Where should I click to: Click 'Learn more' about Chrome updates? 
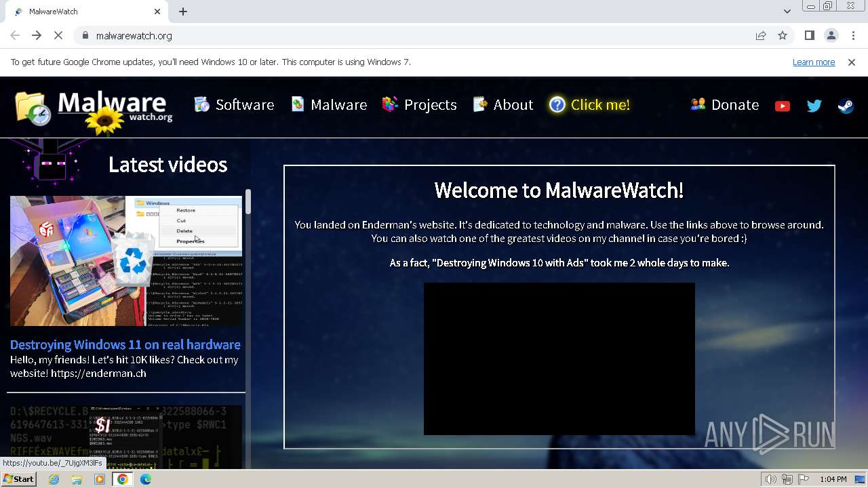814,62
